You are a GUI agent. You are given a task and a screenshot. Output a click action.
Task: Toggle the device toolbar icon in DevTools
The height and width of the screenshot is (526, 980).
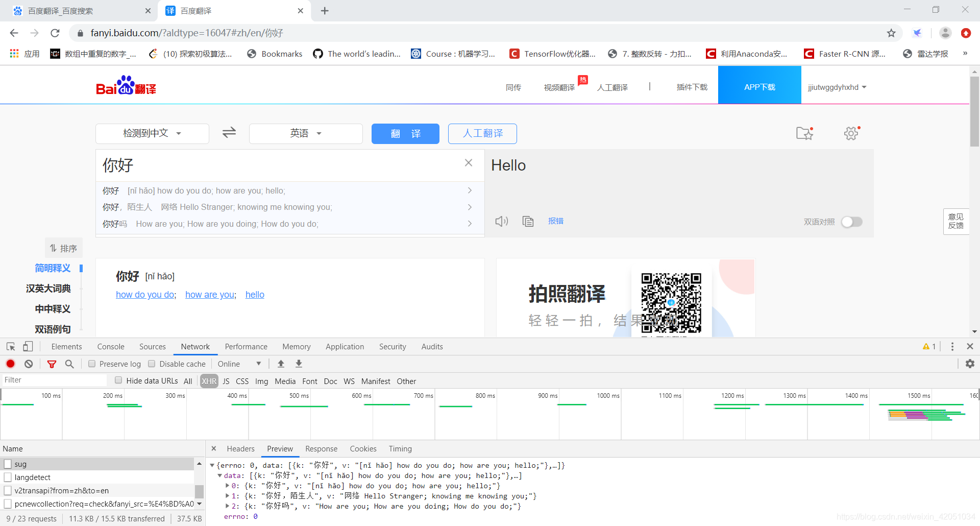28,347
